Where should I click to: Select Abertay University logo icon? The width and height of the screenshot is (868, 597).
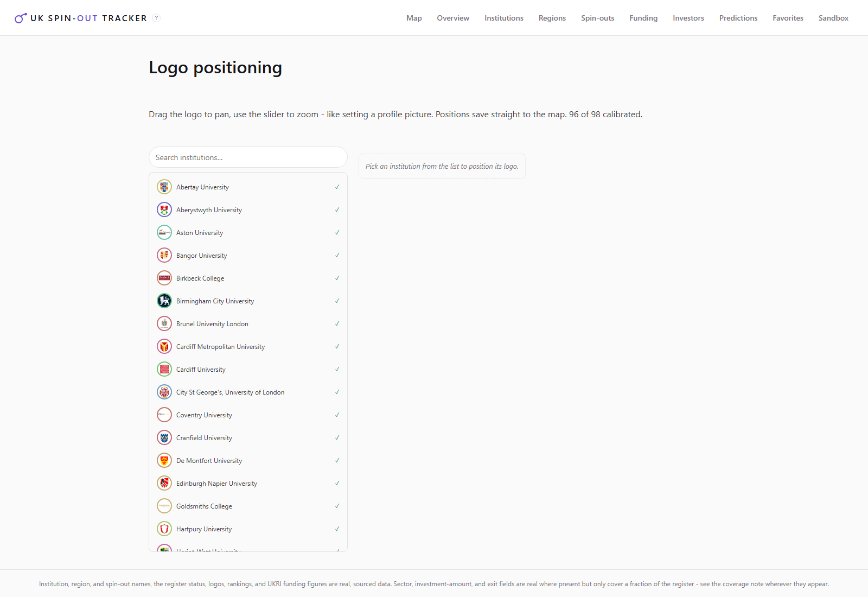click(164, 187)
